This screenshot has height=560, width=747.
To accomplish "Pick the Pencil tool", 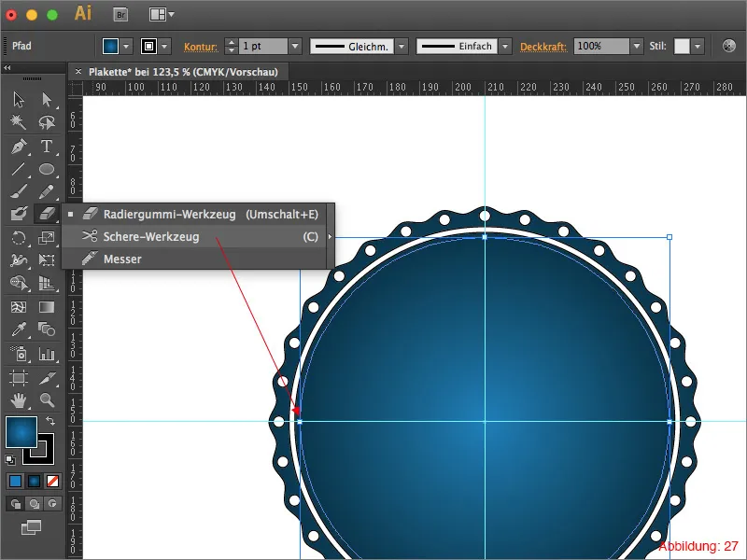I will (46, 191).
